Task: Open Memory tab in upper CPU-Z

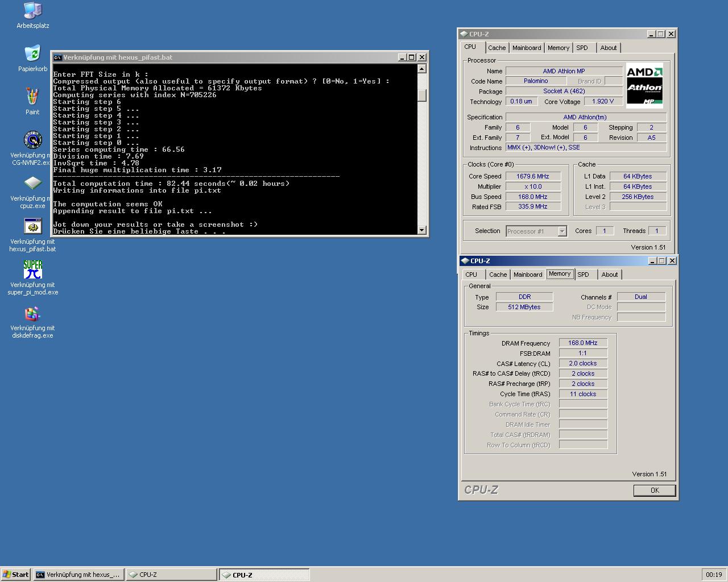Action: (x=559, y=48)
